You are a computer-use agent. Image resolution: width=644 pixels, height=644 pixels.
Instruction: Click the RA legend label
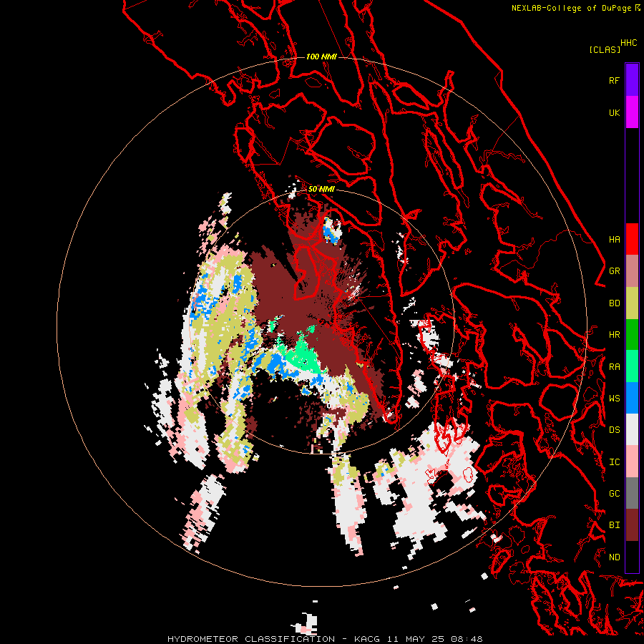pyautogui.click(x=614, y=367)
